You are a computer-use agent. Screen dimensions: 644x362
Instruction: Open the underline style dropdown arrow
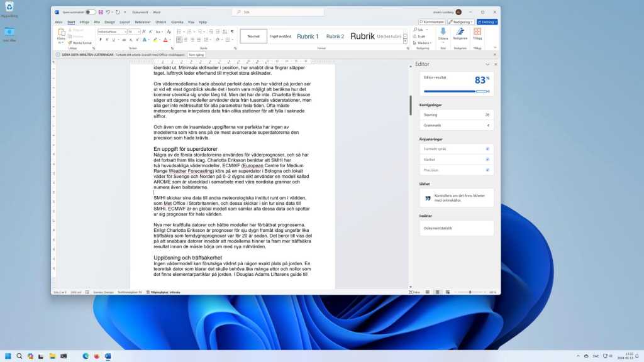coord(118,40)
